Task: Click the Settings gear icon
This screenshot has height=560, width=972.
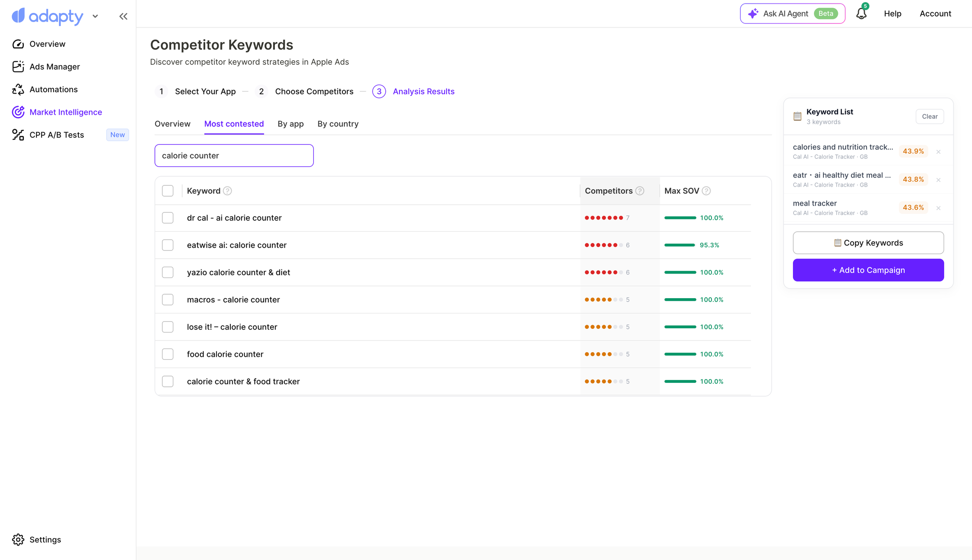Action: coord(18,540)
